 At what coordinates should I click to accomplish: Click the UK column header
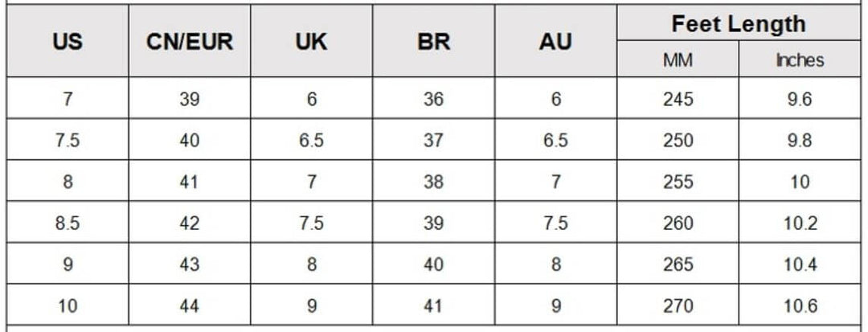(x=312, y=42)
